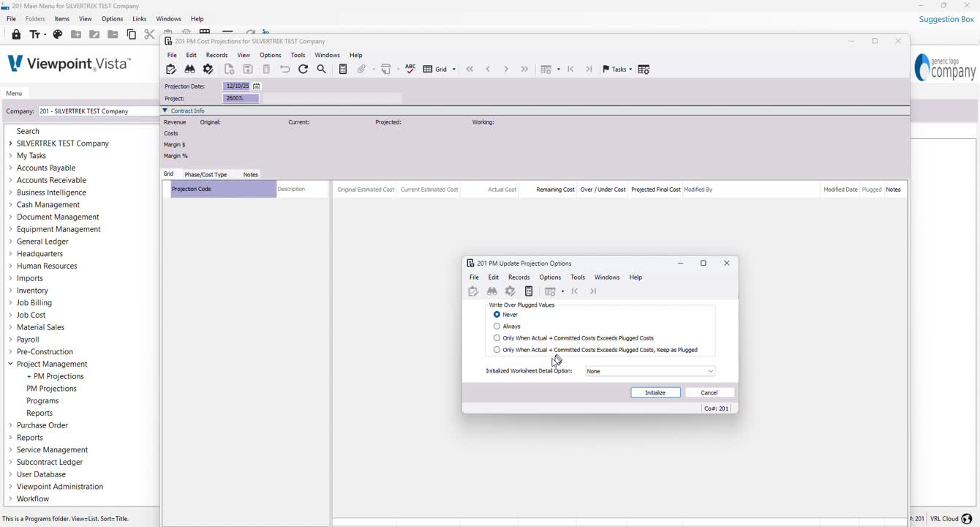Go to first record double-left arrows

click(x=470, y=70)
